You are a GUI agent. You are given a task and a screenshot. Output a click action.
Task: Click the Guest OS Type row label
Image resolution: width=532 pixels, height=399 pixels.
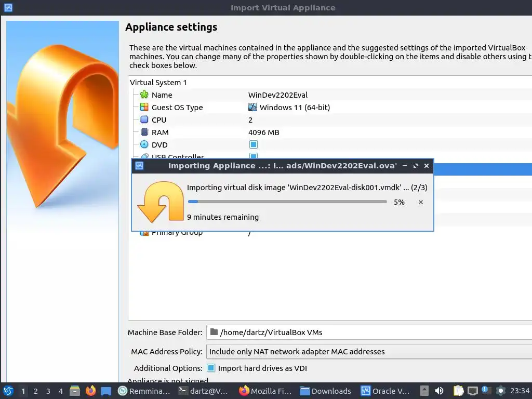pos(177,108)
